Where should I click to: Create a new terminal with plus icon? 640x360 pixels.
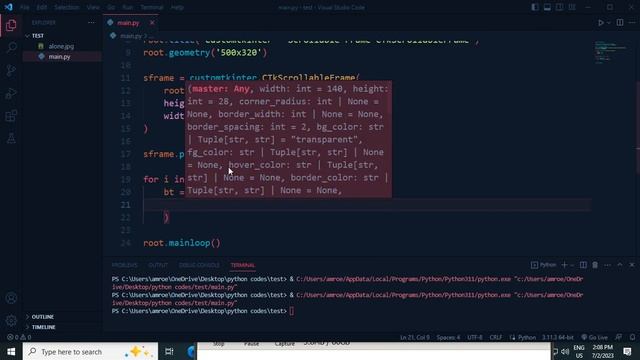[x=564, y=265]
